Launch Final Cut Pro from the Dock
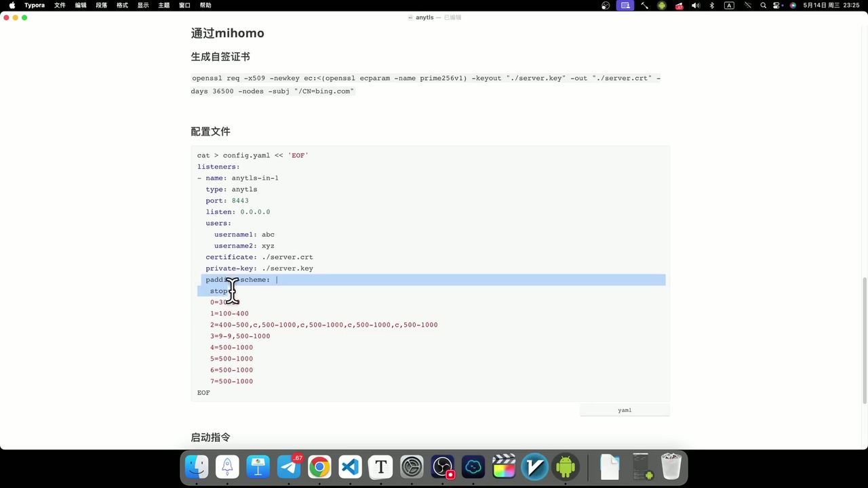The image size is (868, 488). (503, 466)
